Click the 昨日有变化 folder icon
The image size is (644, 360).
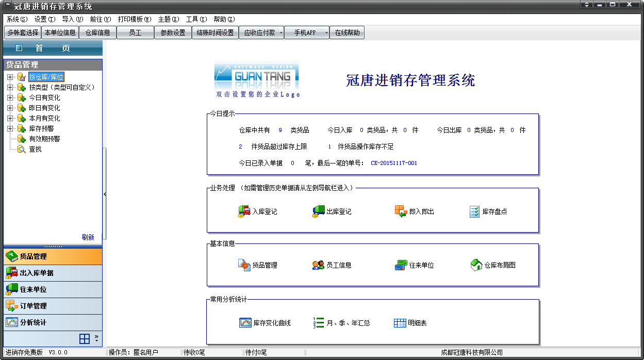(21, 108)
